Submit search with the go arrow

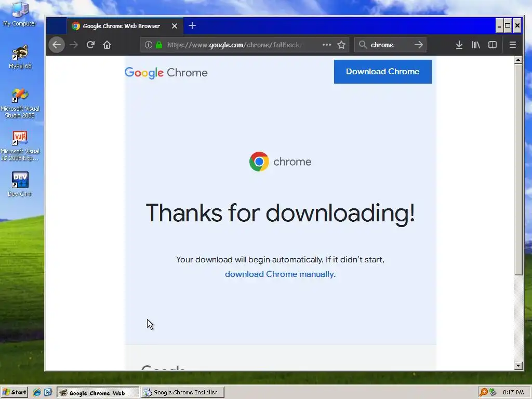tap(419, 45)
